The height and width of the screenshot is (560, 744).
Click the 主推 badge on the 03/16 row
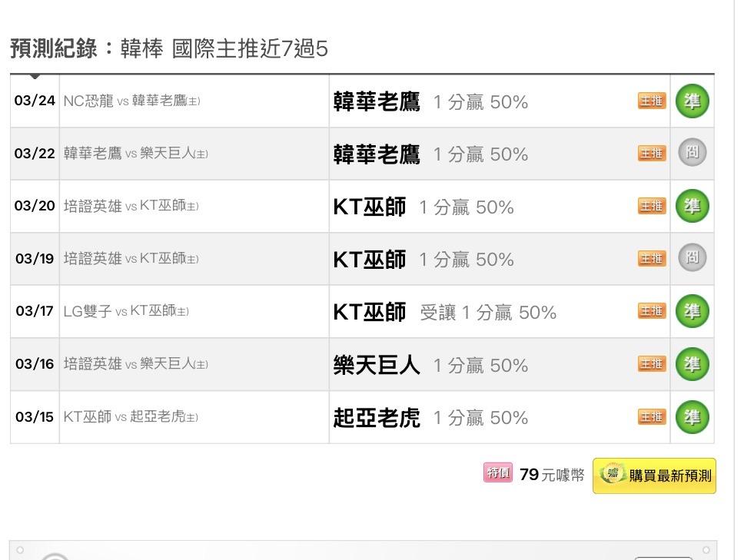(652, 364)
